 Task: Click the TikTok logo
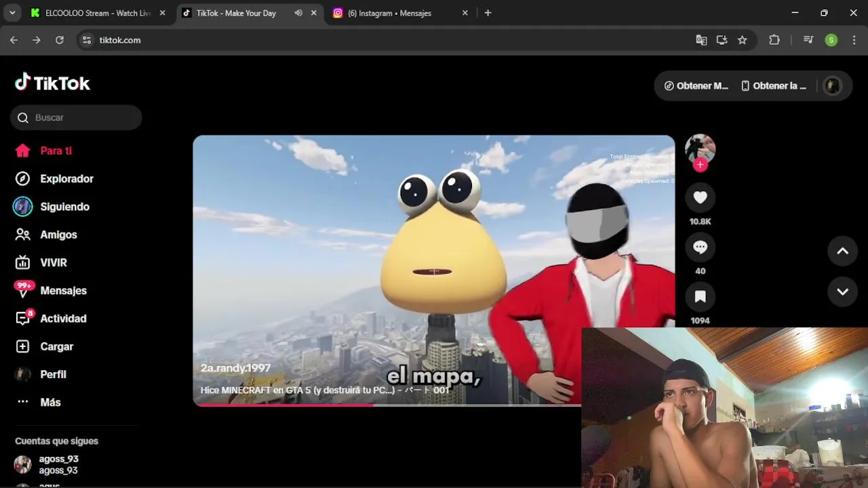(52, 83)
